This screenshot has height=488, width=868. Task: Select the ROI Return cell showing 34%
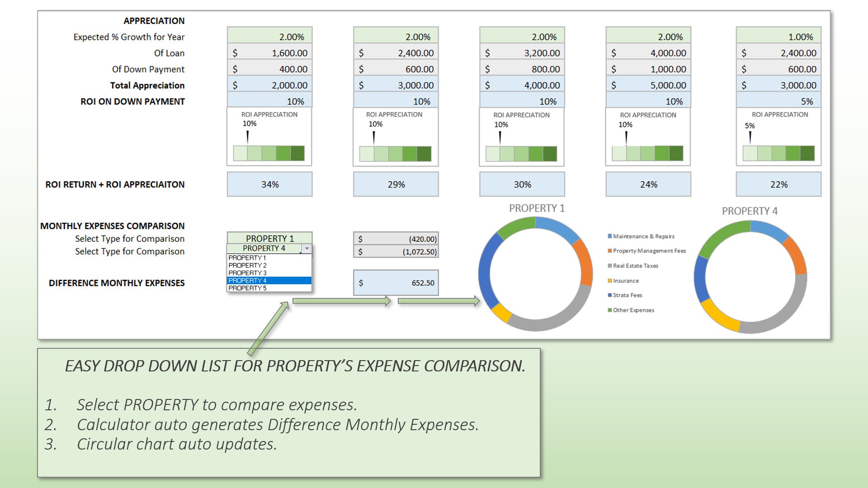pos(269,184)
